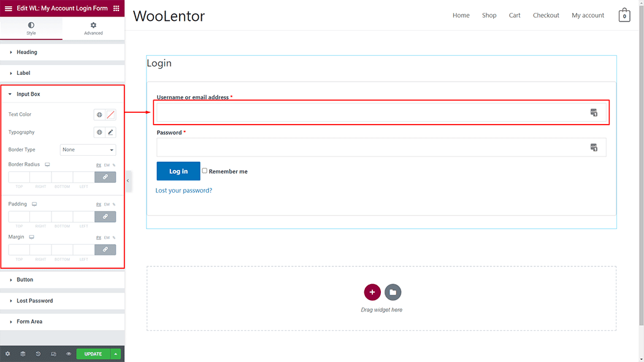Check the Remember me checkbox

tap(205, 171)
